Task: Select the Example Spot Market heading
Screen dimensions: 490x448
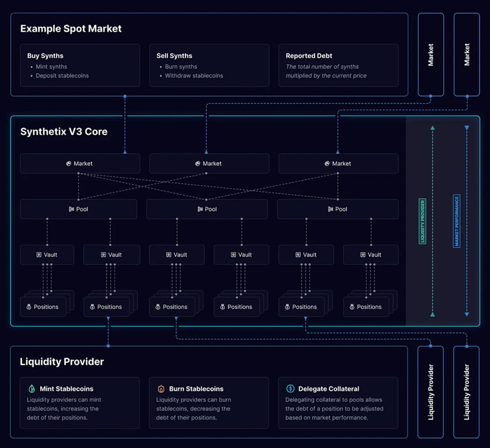Action: 71,29
